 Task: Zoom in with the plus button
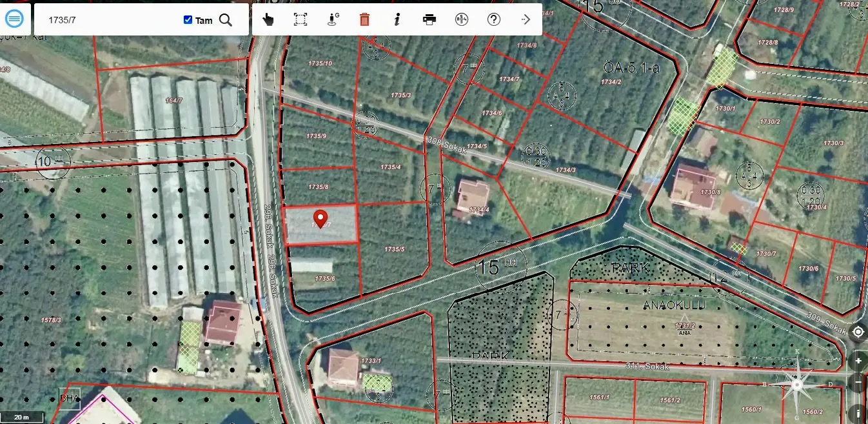point(858,361)
